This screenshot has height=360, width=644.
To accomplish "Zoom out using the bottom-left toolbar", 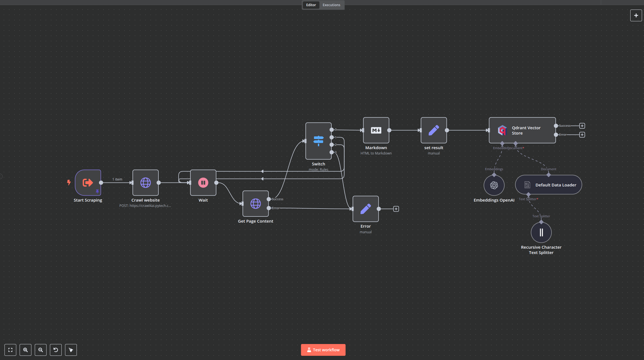I will 41,350.
